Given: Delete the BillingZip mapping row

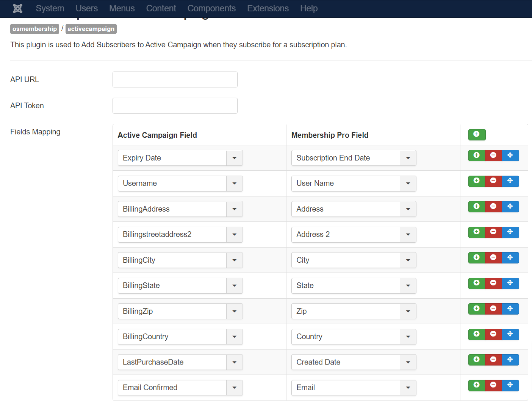Looking at the screenshot, I should point(493,309).
